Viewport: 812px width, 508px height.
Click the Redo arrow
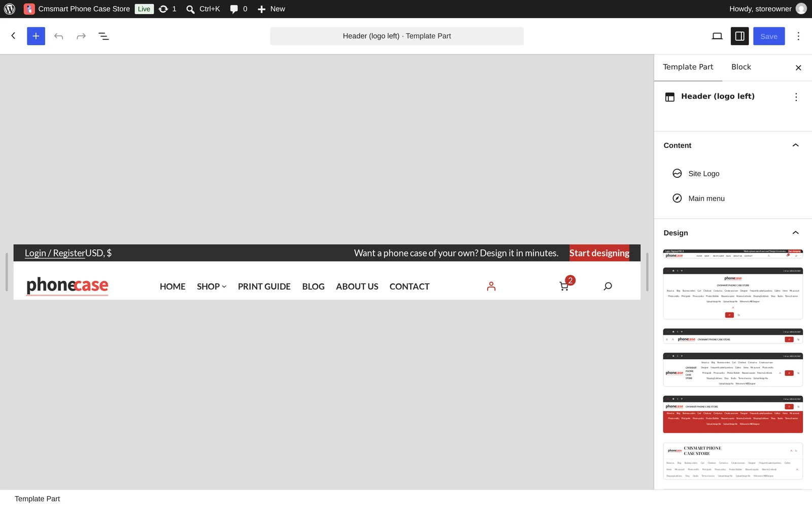point(81,36)
